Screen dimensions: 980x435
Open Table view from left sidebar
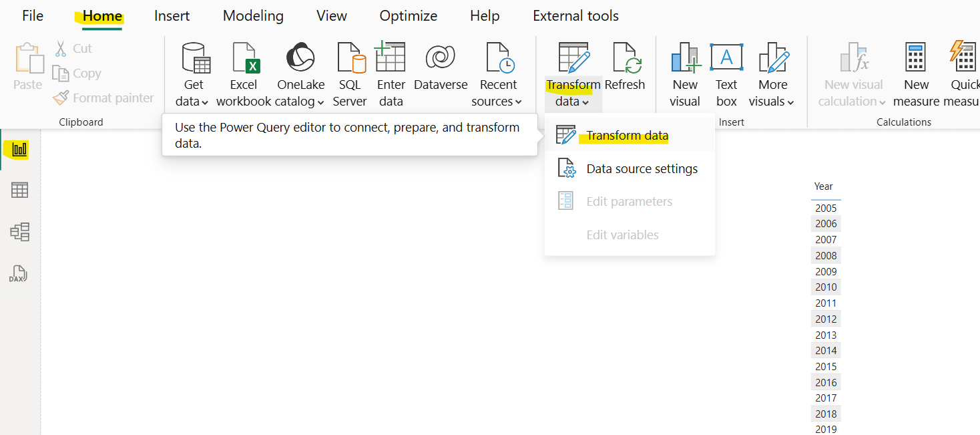point(19,190)
